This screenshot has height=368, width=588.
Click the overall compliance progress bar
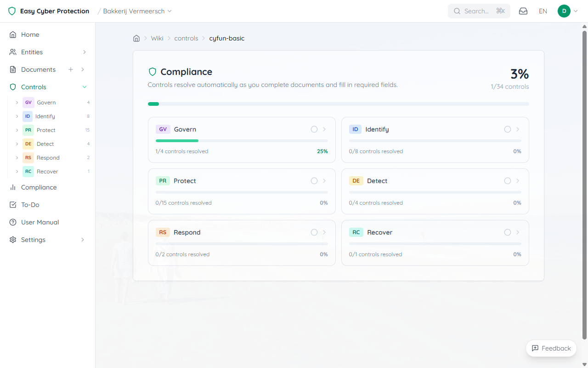pyautogui.click(x=339, y=103)
